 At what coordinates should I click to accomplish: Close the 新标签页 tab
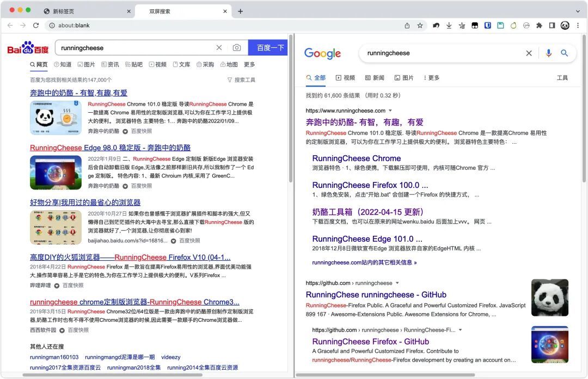click(x=128, y=11)
